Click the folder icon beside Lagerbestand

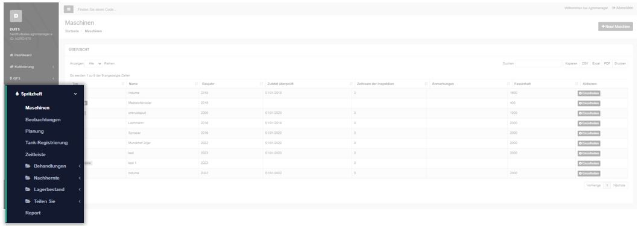point(28,189)
